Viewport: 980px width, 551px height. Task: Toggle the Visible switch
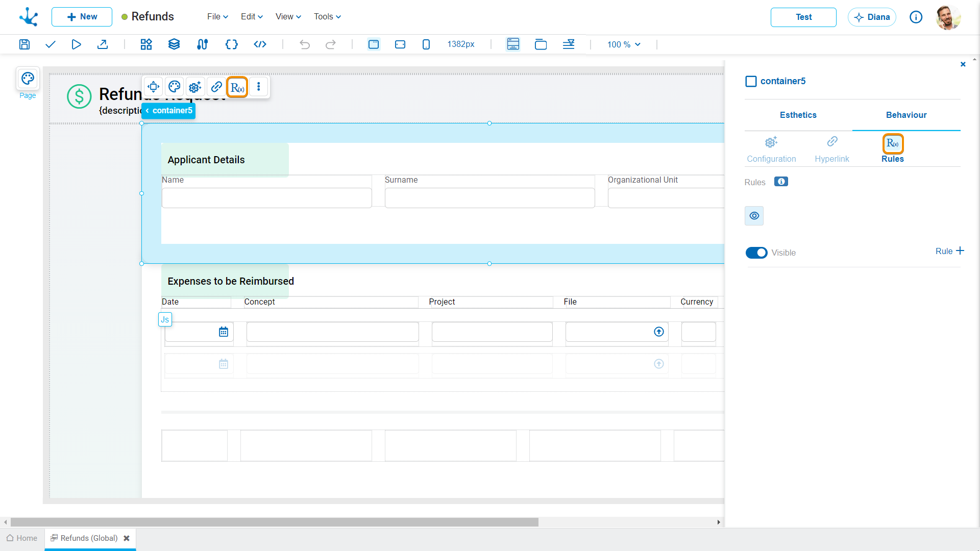[x=756, y=253]
